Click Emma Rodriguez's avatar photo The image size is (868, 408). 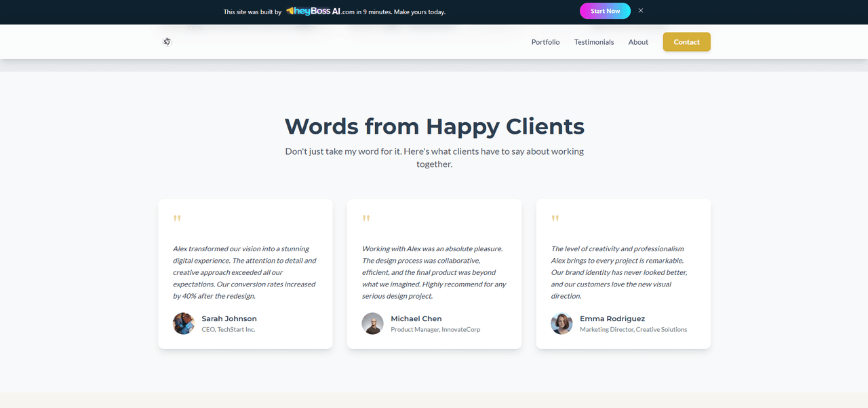click(561, 323)
